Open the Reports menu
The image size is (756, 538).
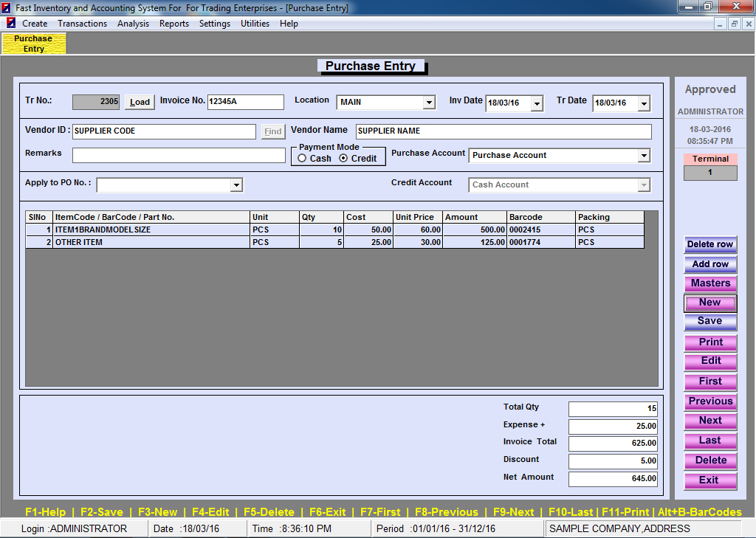pyautogui.click(x=174, y=24)
